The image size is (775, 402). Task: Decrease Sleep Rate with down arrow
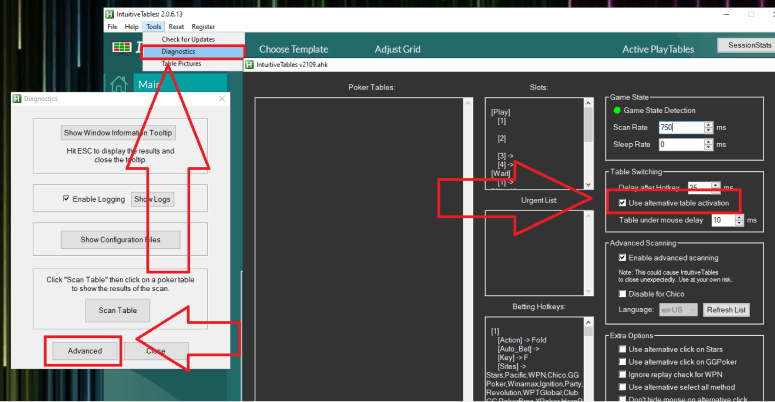click(x=709, y=147)
